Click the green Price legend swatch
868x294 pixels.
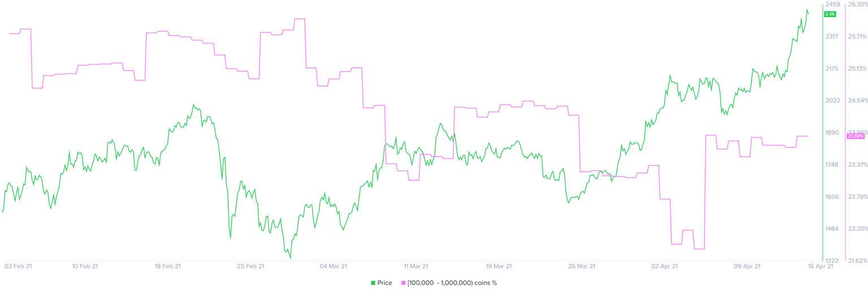(x=373, y=283)
